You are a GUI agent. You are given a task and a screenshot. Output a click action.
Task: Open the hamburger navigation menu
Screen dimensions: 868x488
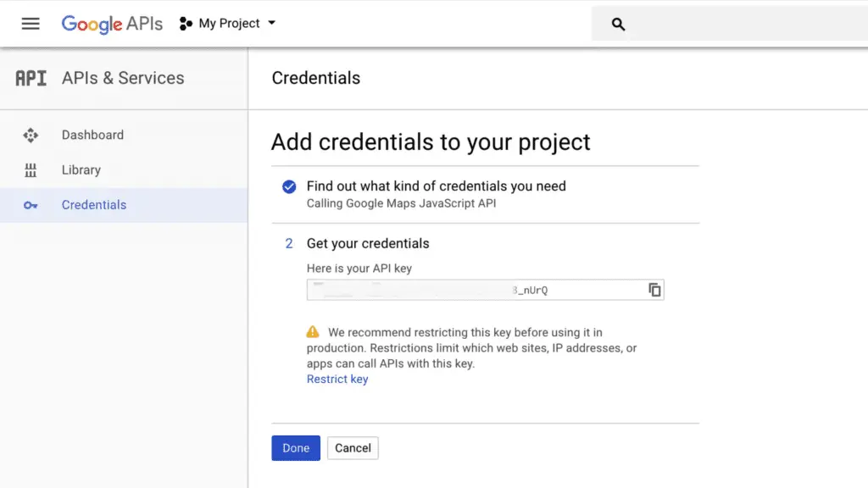pyautogui.click(x=31, y=24)
